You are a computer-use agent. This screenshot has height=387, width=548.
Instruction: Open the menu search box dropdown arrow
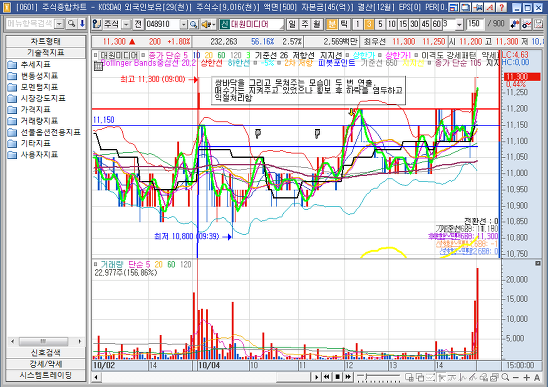[x=60, y=24]
